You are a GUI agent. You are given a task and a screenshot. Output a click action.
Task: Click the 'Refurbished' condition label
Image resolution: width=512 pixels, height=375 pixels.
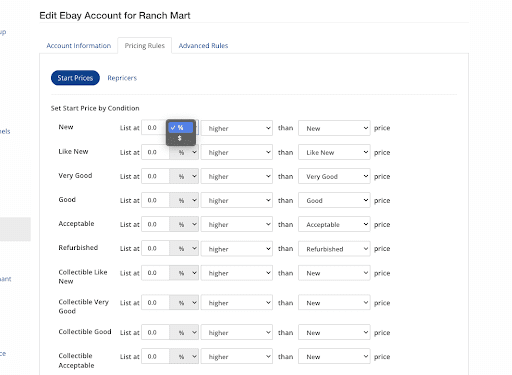pyautogui.click(x=78, y=248)
